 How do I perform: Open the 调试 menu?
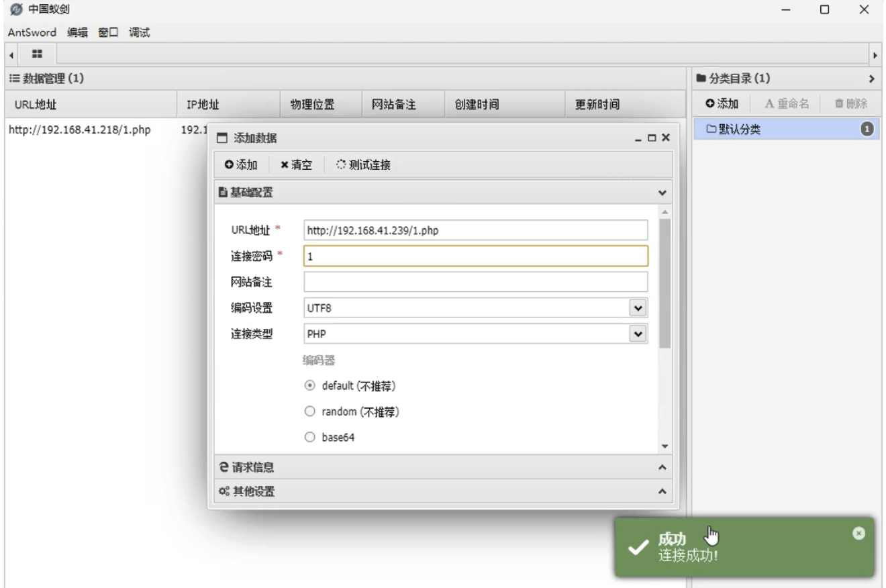tap(139, 32)
